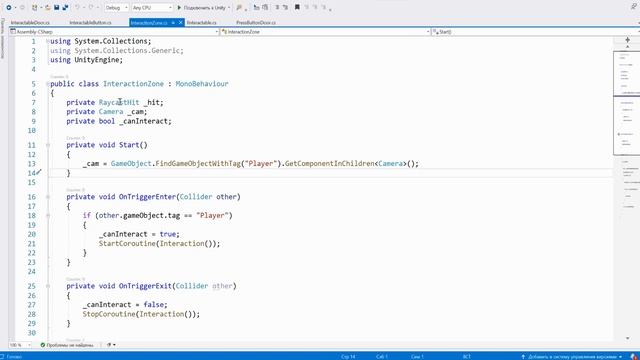Switch to the InteractableDoor.cs tab
This screenshot has height=360, width=640.
(30, 23)
